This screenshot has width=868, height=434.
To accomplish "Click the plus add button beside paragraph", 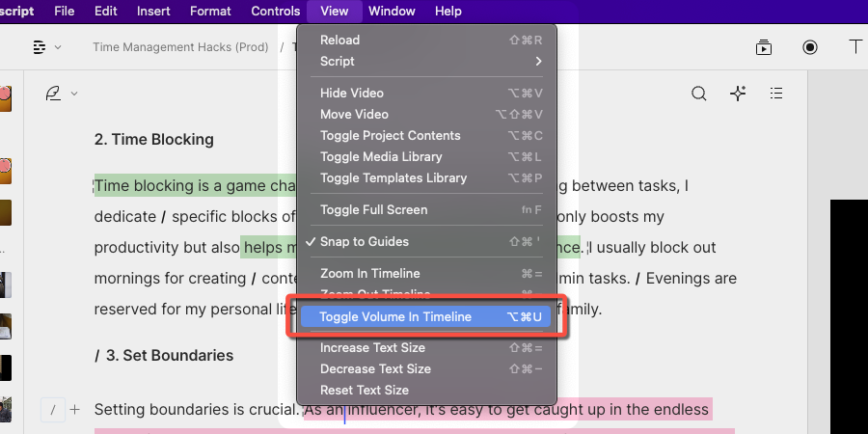I will (74, 410).
